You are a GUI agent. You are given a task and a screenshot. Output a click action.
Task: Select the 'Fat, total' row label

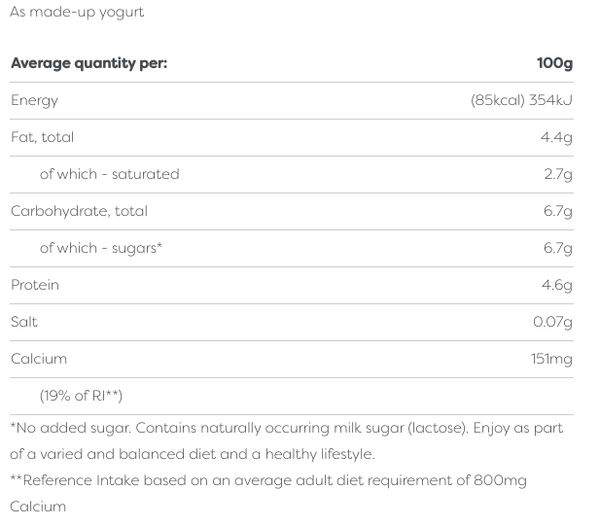click(x=42, y=137)
